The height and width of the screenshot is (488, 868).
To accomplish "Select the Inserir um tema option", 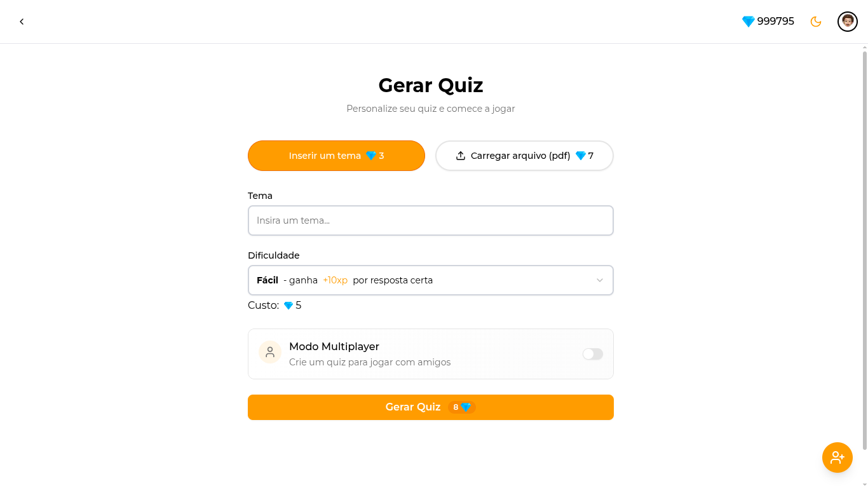I will pyautogui.click(x=336, y=155).
